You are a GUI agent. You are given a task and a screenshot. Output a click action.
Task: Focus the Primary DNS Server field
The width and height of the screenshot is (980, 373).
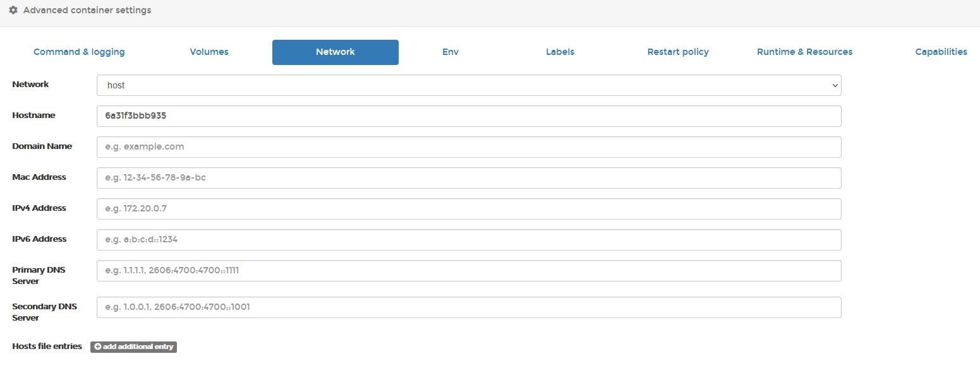468,271
